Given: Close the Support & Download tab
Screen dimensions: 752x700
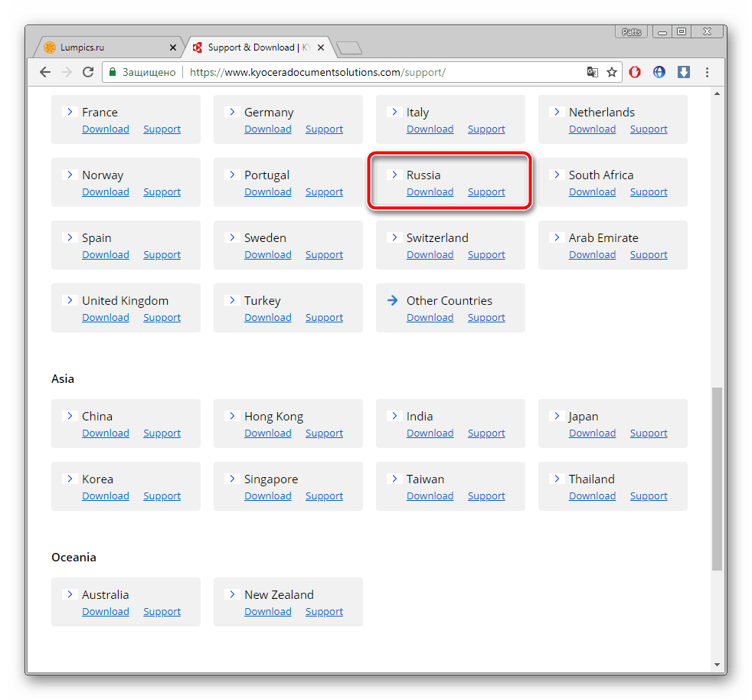Looking at the screenshot, I should coord(320,47).
